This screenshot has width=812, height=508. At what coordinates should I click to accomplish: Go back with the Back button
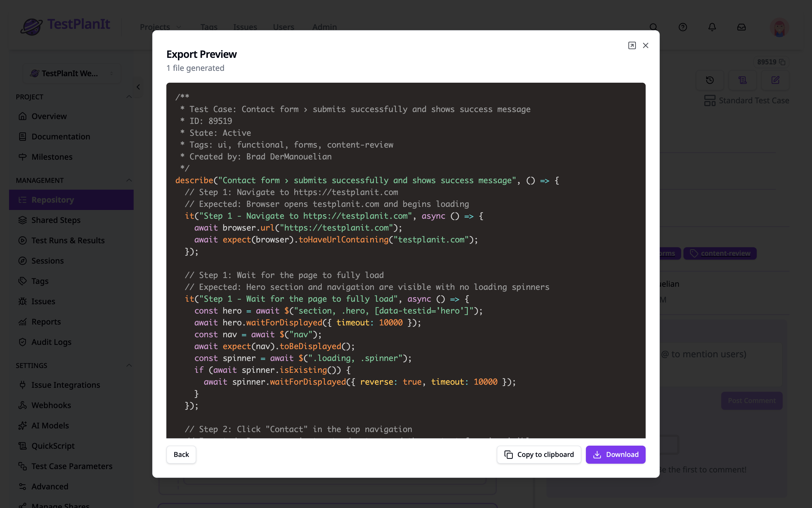pyautogui.click(x=181, y=454)
